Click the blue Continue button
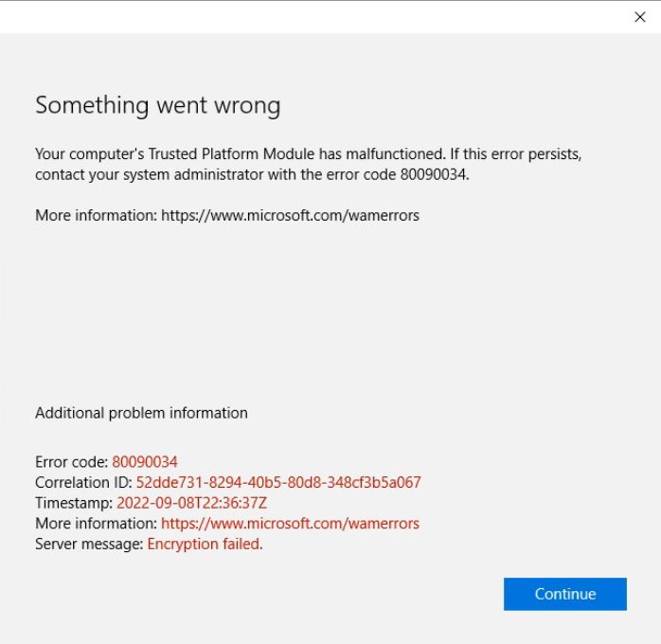The width and height of the screenshot is (661, 644). [565, 594]
